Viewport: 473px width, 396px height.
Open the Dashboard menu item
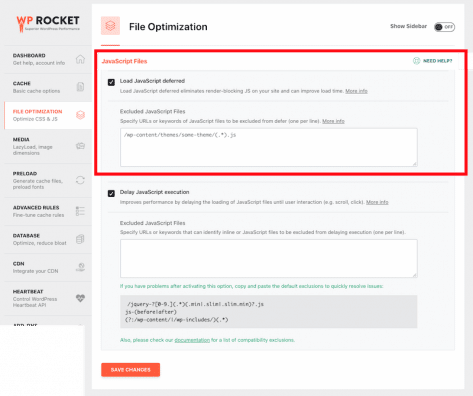pos(48,59)
